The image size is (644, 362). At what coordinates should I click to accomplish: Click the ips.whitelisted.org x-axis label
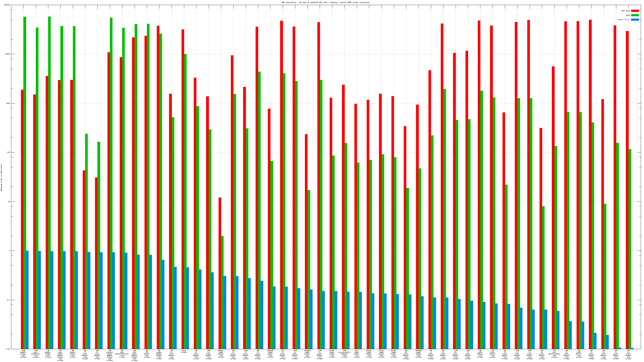pyautogui.click(x=554, y=354)
